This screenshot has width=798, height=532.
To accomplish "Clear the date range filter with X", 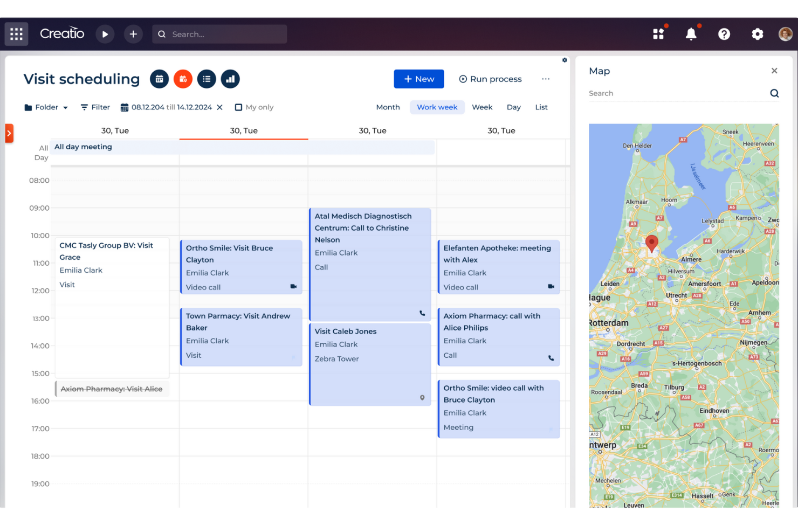I will (x=219, y=107).
